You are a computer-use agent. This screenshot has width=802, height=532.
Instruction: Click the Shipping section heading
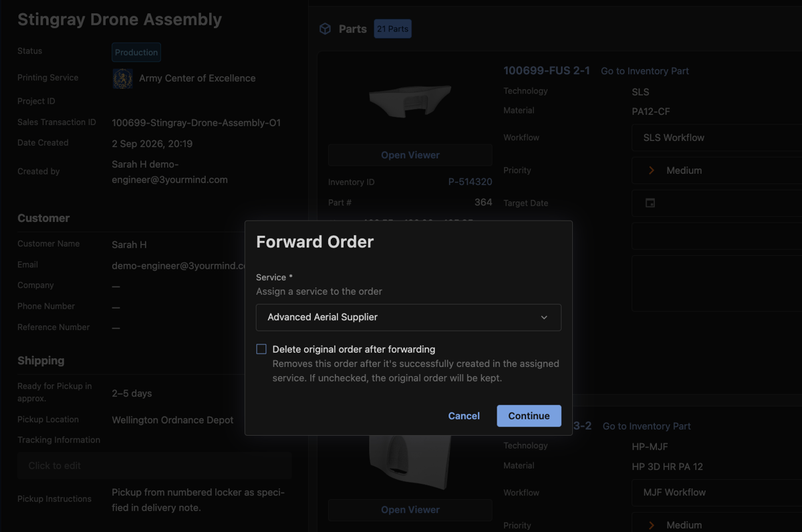pos(41,360)
